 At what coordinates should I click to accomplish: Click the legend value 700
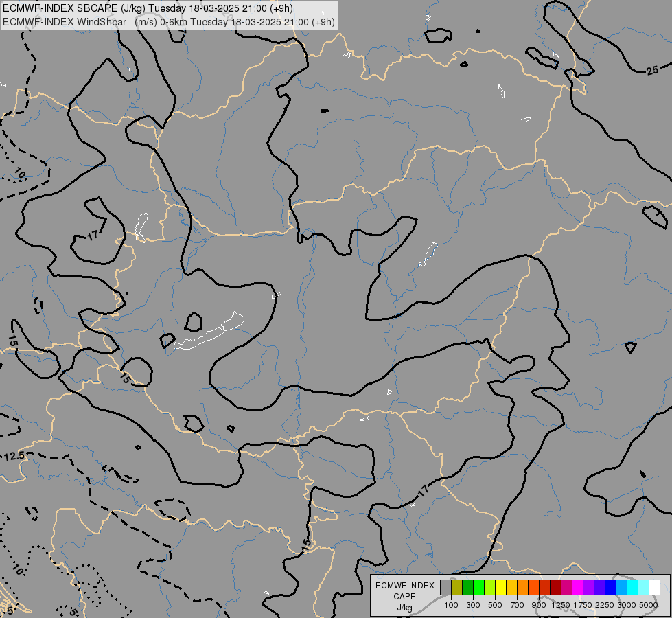[518, 605]
